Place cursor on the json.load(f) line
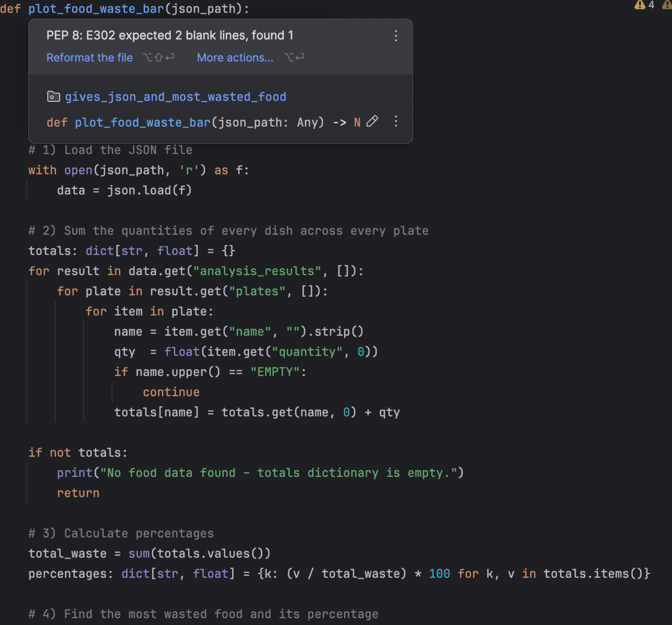 coord(124,190)
